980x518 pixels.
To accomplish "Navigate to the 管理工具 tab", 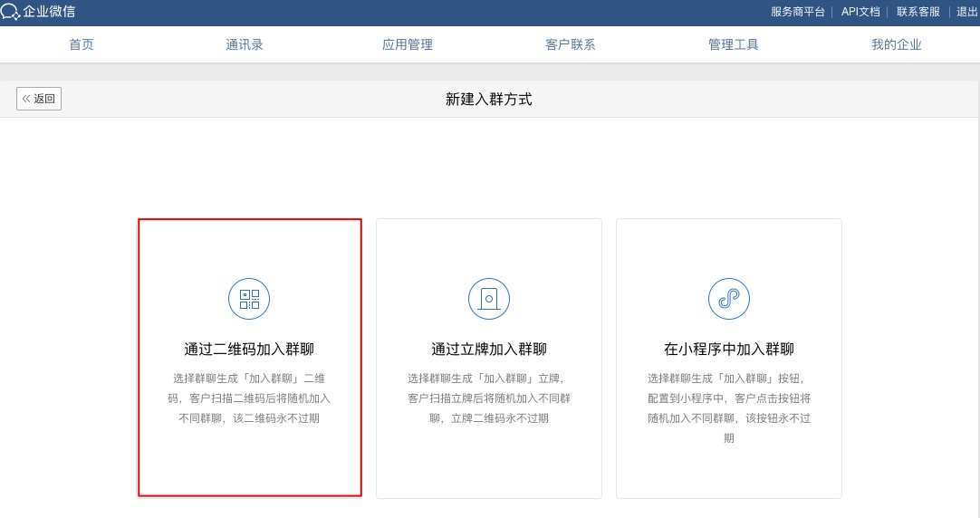I will coord(734,44).
